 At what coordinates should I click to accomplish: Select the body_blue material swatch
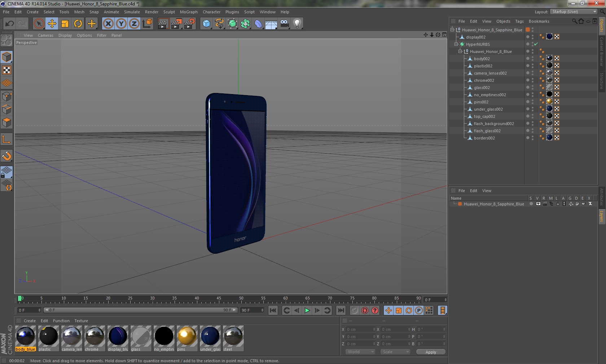click(26, 338)
